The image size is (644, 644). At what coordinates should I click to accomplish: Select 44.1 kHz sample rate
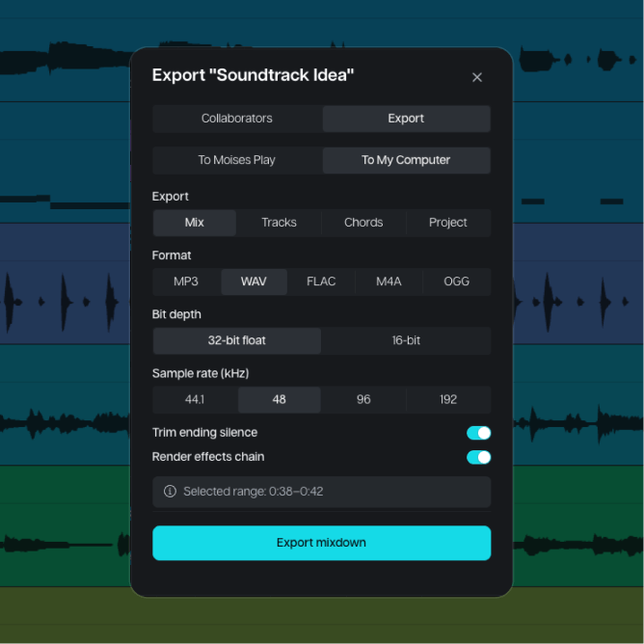tap(195, 400)
